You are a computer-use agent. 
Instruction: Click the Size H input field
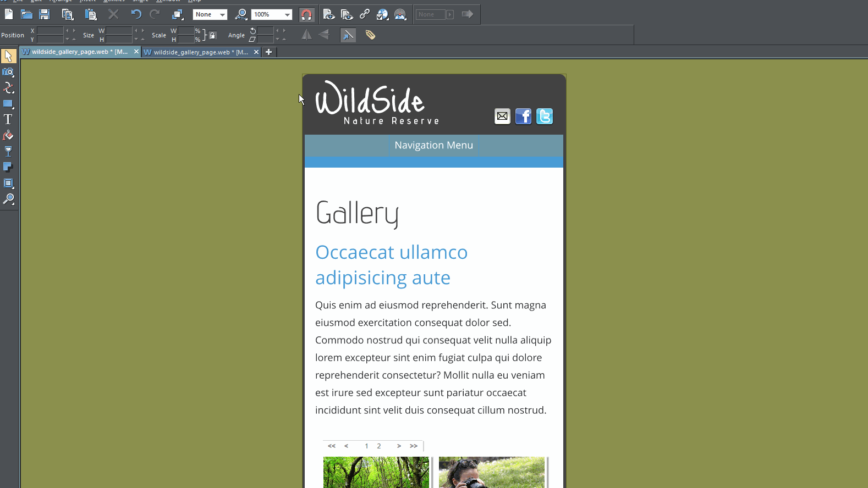pyautogui.click(x=119, y=39)
